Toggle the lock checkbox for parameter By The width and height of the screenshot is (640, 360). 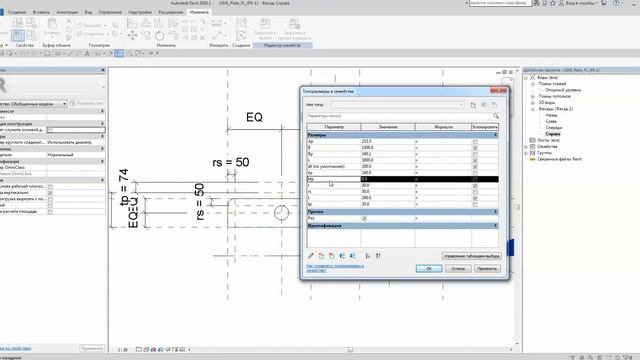(x=475, y=154)
